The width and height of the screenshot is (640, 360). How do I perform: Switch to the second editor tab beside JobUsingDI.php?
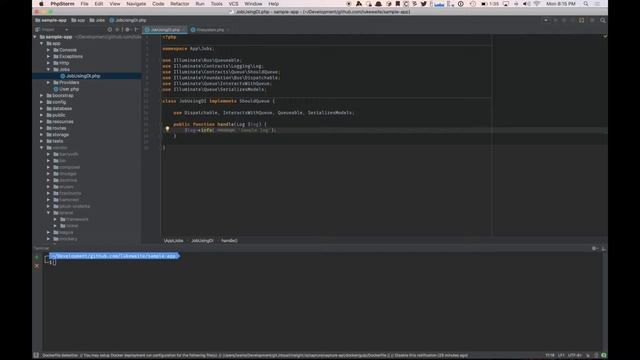coord(210,30)
